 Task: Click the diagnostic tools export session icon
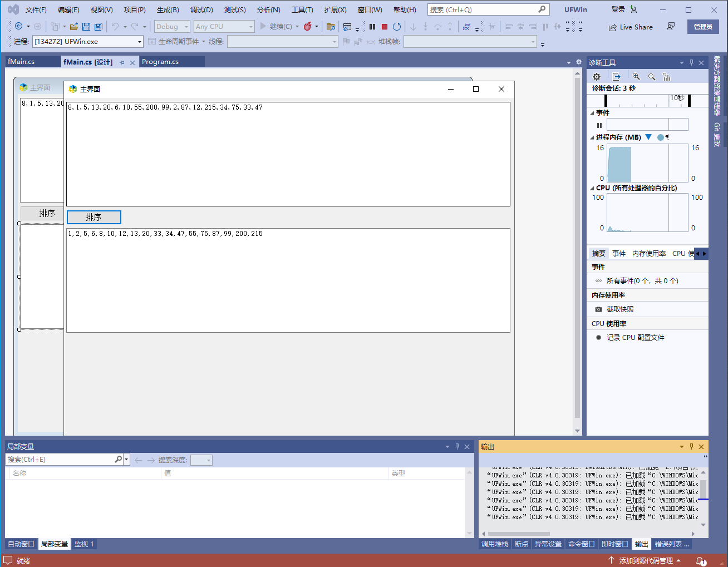pos(617,77)
